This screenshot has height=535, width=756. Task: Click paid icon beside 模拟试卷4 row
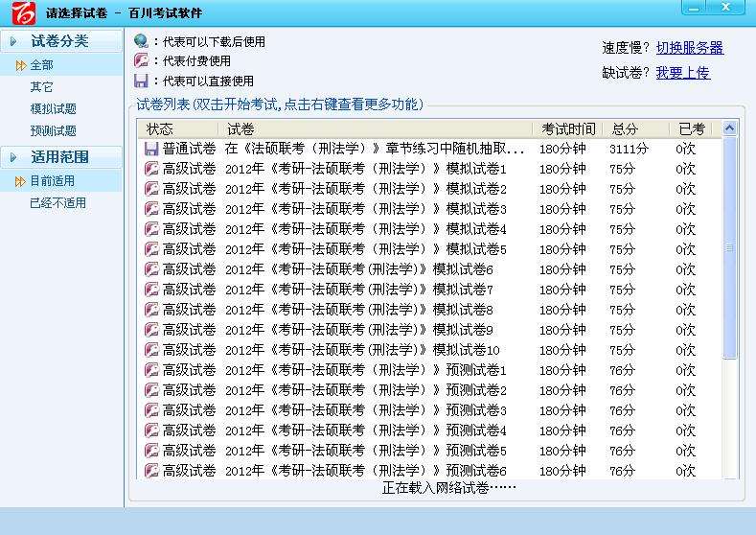pyautogui.click(x=151, y=229)
